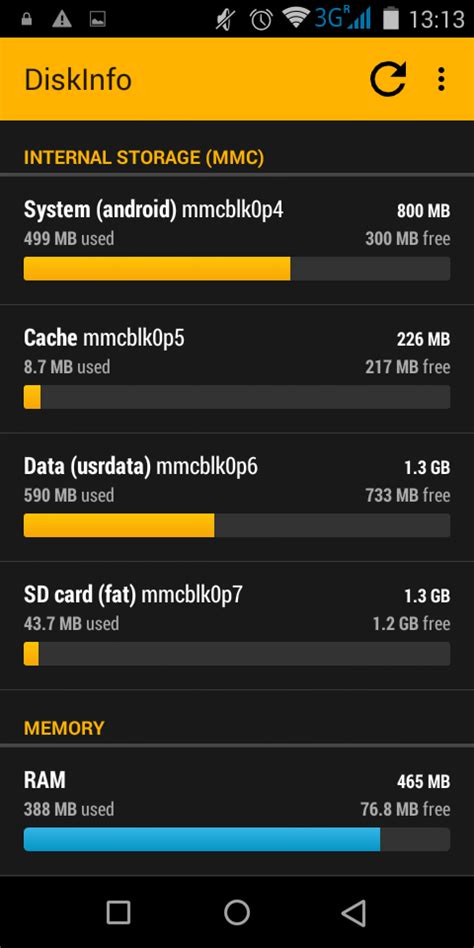
Task: Tap the refresh icon in DiskInfo header
Action: click(388, 79)
